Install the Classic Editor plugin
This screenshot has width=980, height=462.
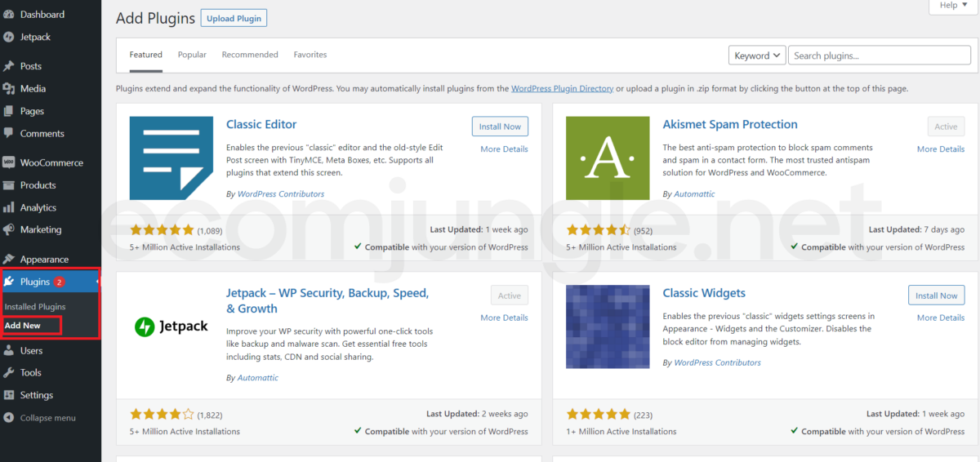[x=500, y=127]
